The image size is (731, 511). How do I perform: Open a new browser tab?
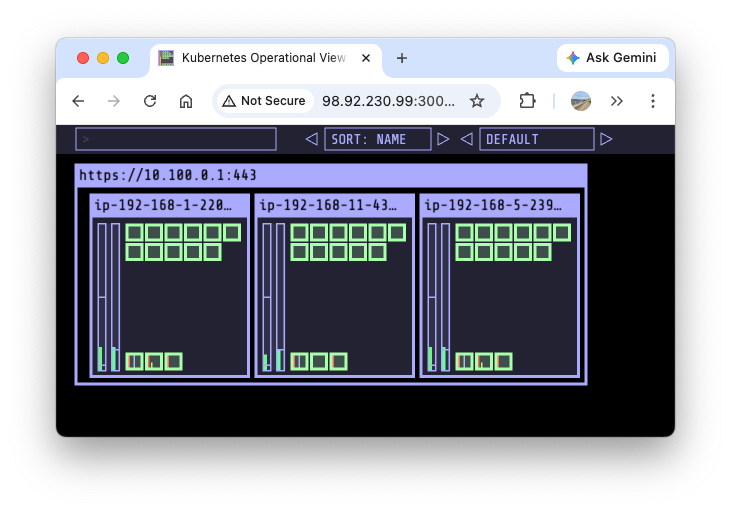coord(402,58)
